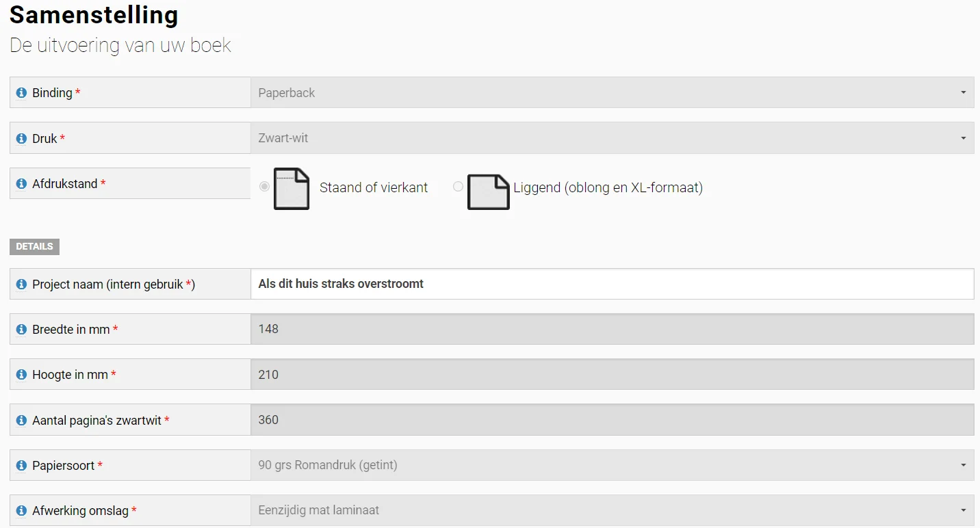
Task: Click the info icon beside Binding
Action: pos(21,93)
